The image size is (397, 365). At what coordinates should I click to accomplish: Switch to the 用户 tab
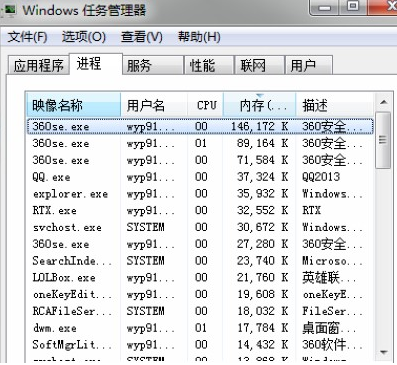pyautogui.click(x=309, y=65)
